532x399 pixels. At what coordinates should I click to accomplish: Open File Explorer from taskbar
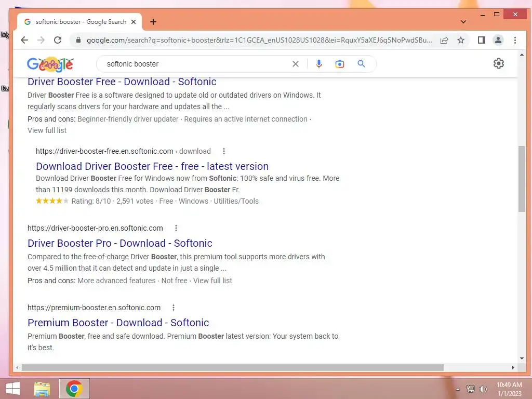42,389
